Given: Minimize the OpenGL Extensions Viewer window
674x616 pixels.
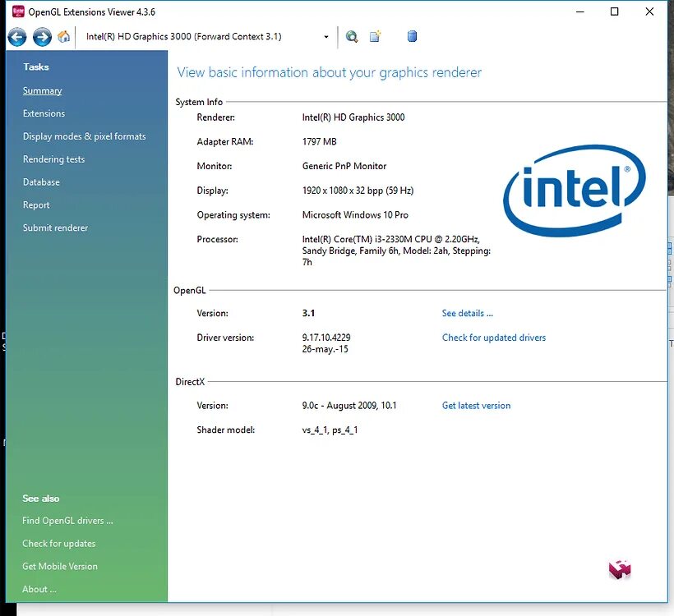Looking at the screenshot, I should [579, 11].
